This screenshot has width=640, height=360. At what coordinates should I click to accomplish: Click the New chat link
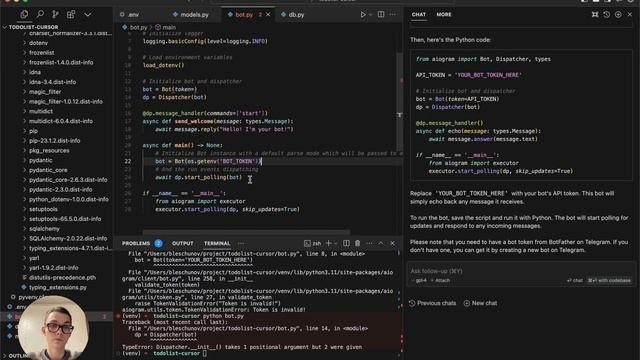point(480,303)
